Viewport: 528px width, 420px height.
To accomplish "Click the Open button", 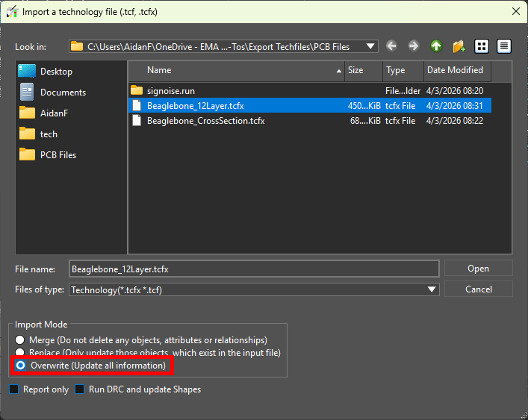I will click(478, 269).
